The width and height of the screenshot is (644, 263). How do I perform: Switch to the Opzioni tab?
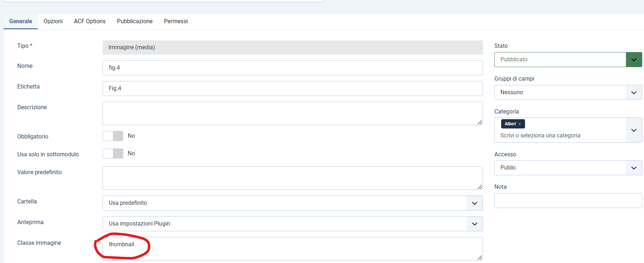pos(53,21)
